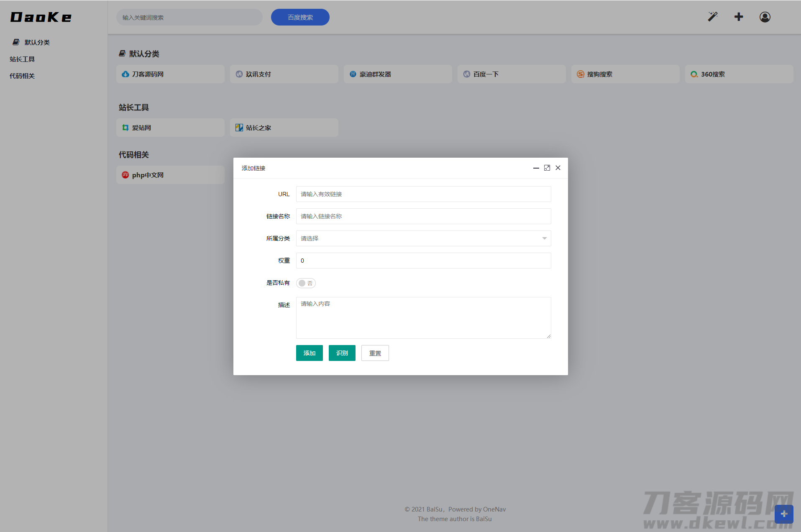Click the plus icon in top bar
801x532 pixels.
point(739,17)
